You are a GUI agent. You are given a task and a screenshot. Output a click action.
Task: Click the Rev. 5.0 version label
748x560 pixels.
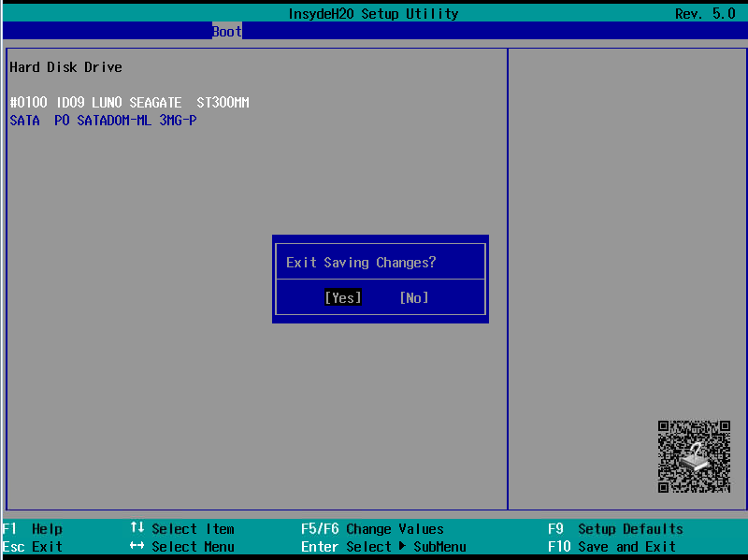705,14
